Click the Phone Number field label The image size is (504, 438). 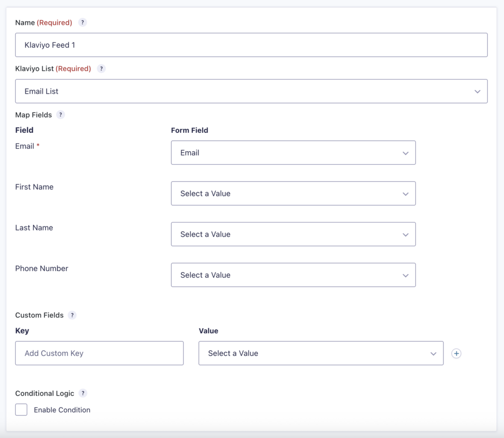42,268
